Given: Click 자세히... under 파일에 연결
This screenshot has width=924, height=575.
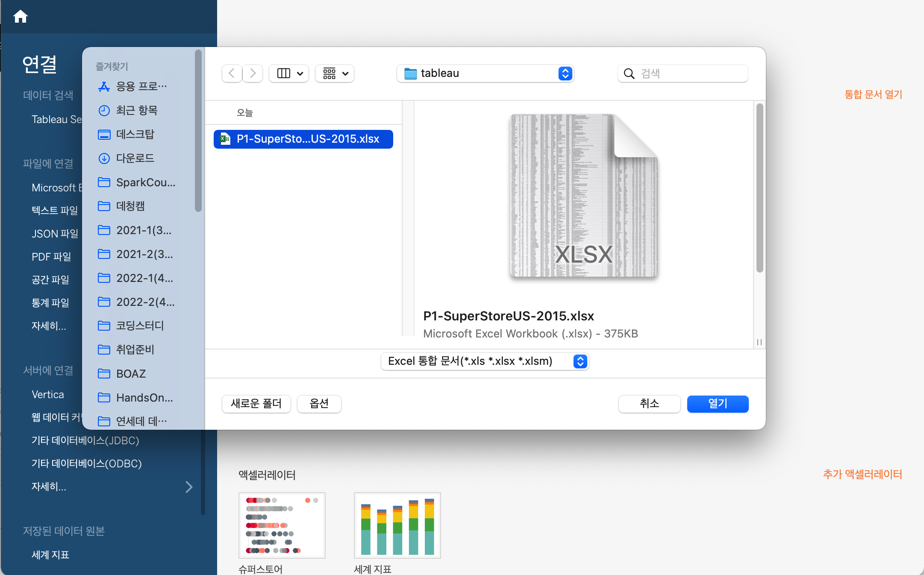Looking at the screenshot, I should [49, 326].
